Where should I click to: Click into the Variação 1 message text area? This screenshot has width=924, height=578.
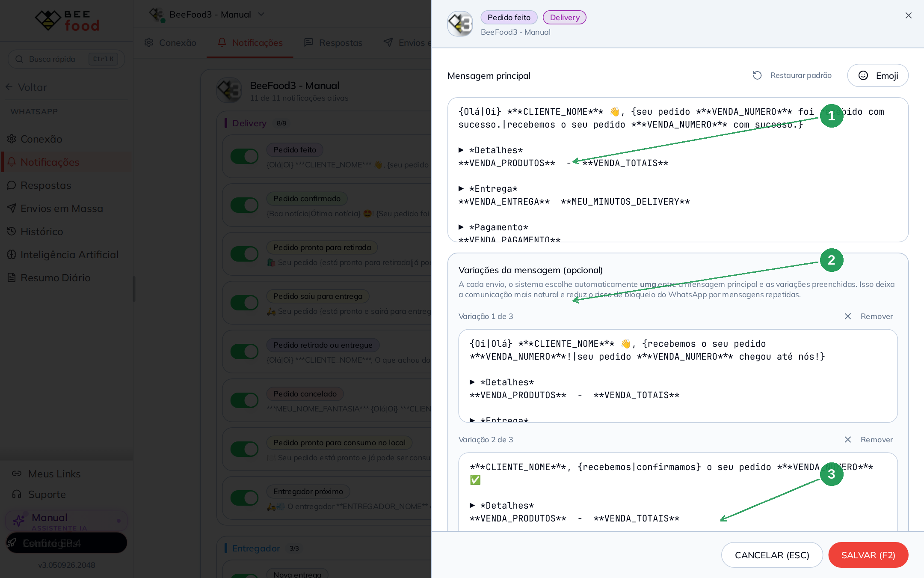(678, 375)
